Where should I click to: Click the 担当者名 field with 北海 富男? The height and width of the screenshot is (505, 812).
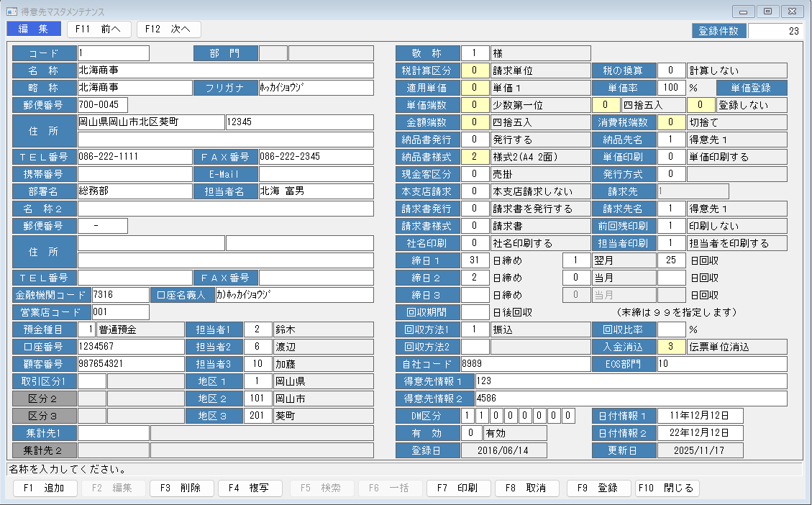pyautogui.click(x=316, y=191)
